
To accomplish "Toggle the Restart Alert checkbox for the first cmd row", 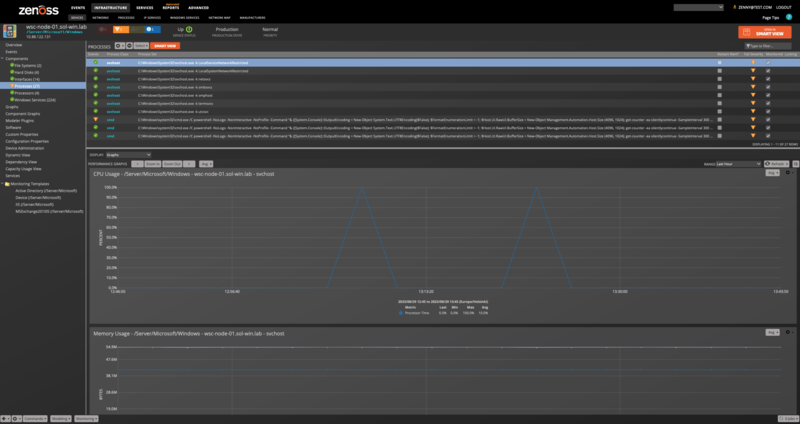I will (x=719, y=120).
